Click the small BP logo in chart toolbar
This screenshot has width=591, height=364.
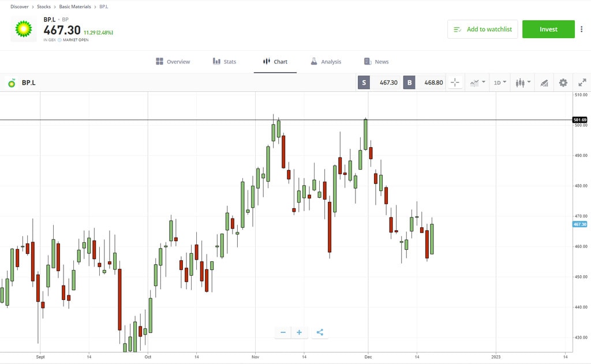[12, 82]
